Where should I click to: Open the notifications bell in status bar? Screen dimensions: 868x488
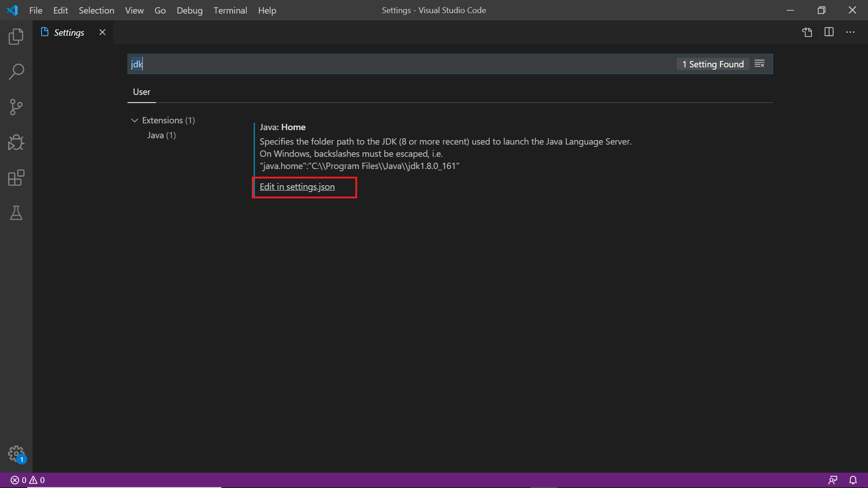[x=853, y=480]
